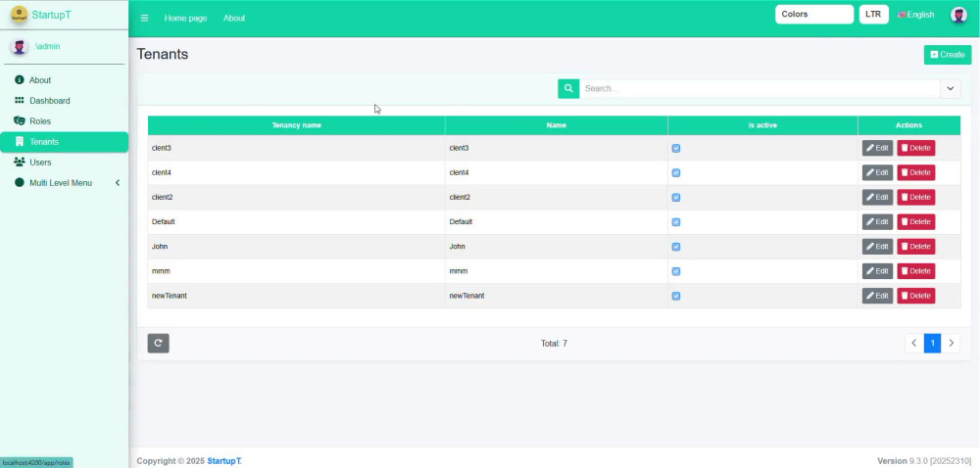Edit the newTenant tenant
This screenshot has width=980, height=468.
(877, 296)
